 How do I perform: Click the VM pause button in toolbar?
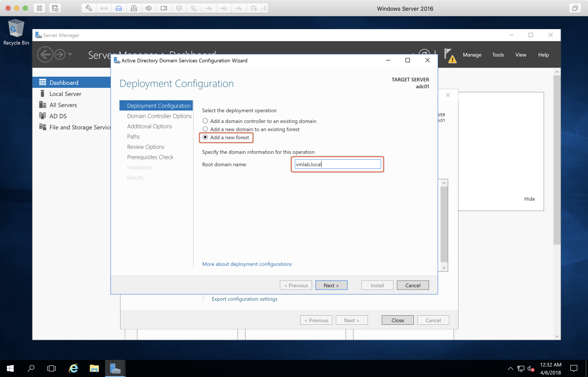click(39, 8)
